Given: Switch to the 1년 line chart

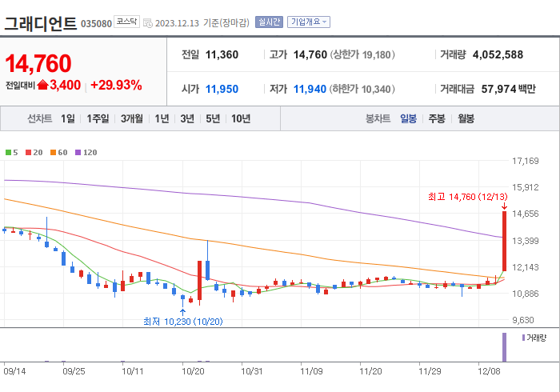Looking at the screenshot, I should click(162, 118).
